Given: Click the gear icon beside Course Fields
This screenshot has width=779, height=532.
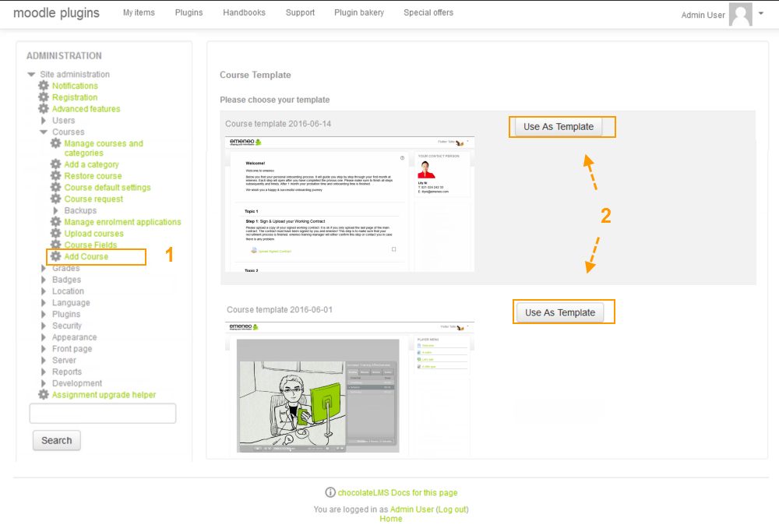Looking at the screenshot, I should 55,245.
